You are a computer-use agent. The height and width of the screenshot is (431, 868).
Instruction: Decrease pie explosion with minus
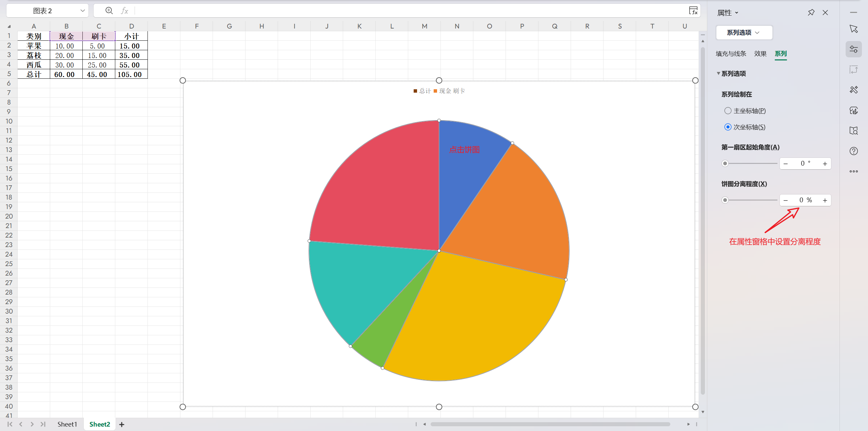[786, 200]
